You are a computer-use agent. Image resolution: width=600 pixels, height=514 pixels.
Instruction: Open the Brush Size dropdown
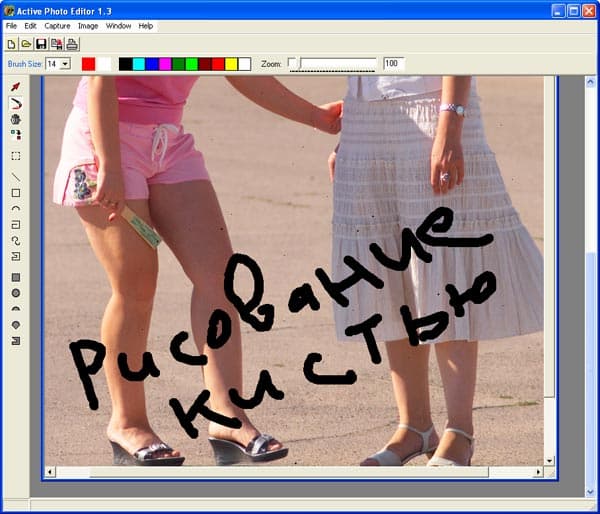pyautogui.click(x=65, y=64)
